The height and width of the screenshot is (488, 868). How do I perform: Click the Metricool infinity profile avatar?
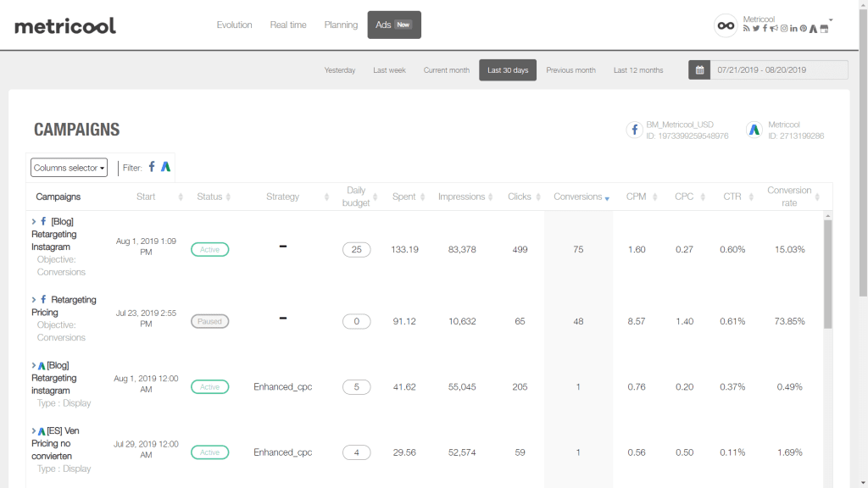[x=726, y=25]
